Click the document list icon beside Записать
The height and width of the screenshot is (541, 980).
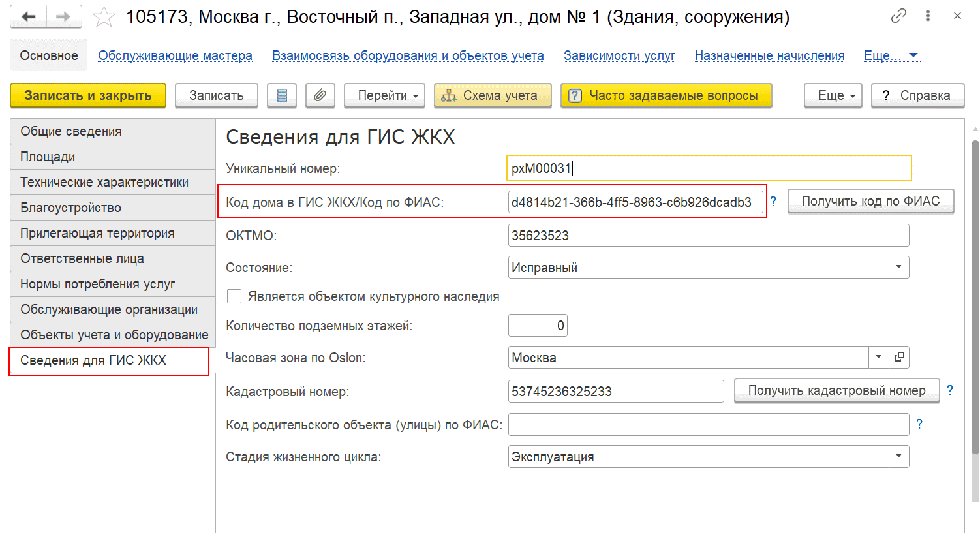(282, 95)
